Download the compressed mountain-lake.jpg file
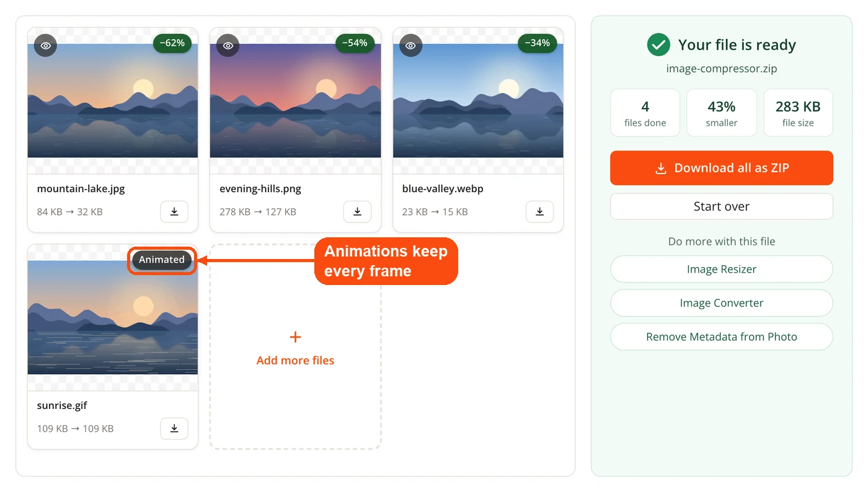Viewport: 868px width, 492px height. pyautogui.click(x=174, y=212)
